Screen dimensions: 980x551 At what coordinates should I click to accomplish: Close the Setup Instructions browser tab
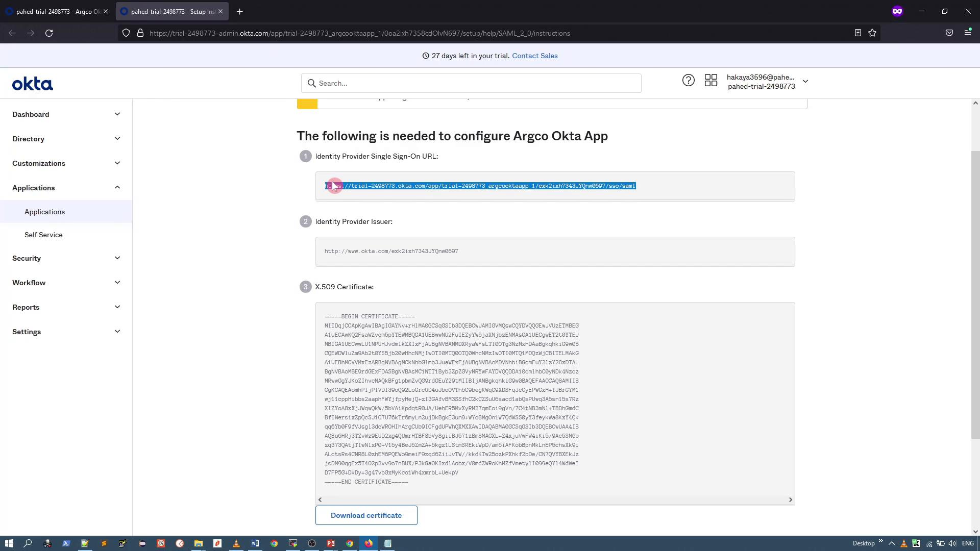[x=220, y=11]
